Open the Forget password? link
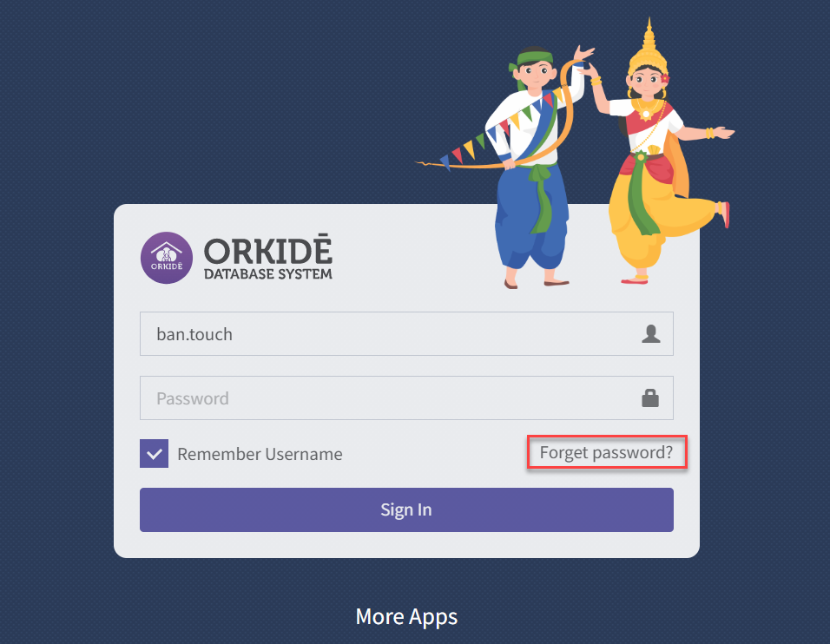The height and width of the screenshot is (644, 830). click(x=606, y=452)
